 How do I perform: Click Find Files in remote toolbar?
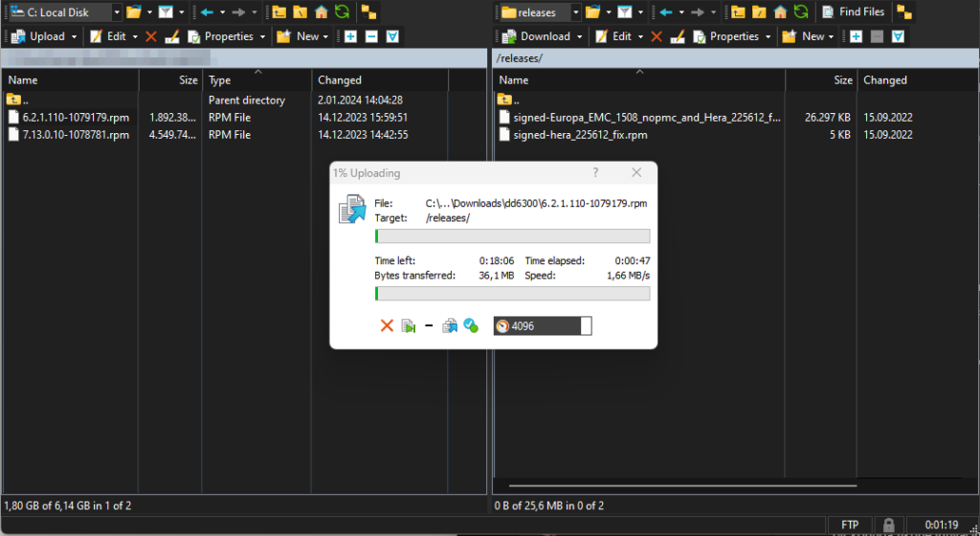point(854,12)
